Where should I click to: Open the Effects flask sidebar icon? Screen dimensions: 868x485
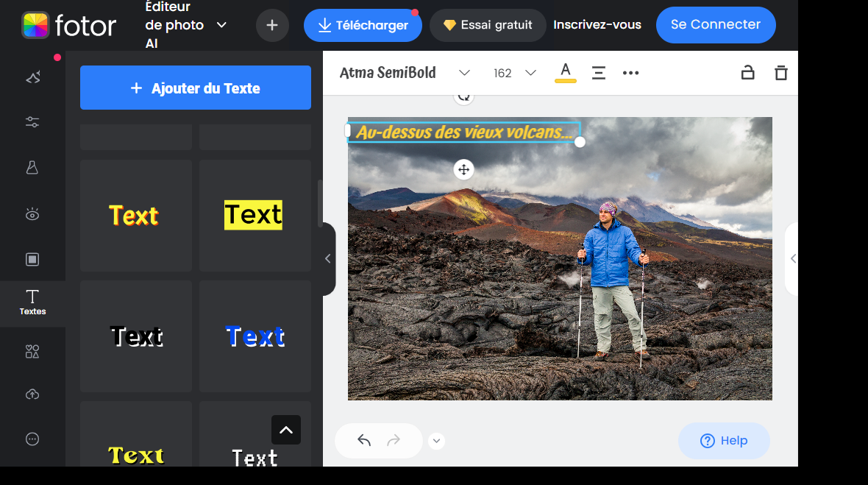point(32,168)
